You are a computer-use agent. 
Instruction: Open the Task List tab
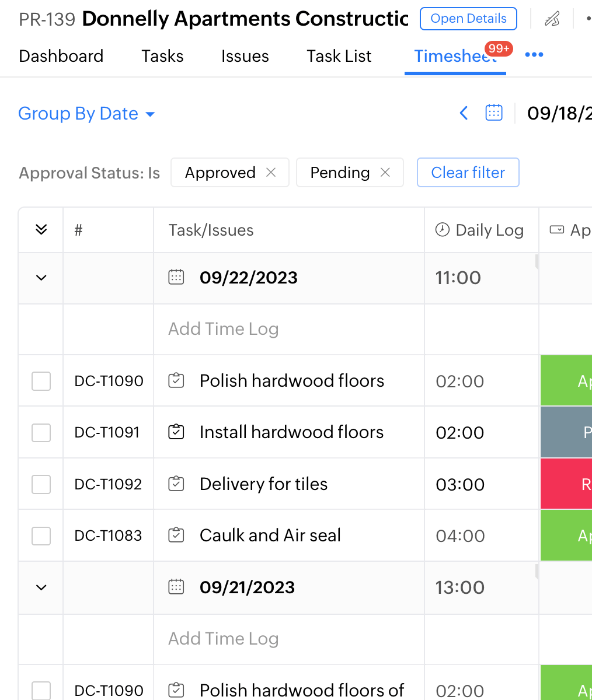coord(339,56)
